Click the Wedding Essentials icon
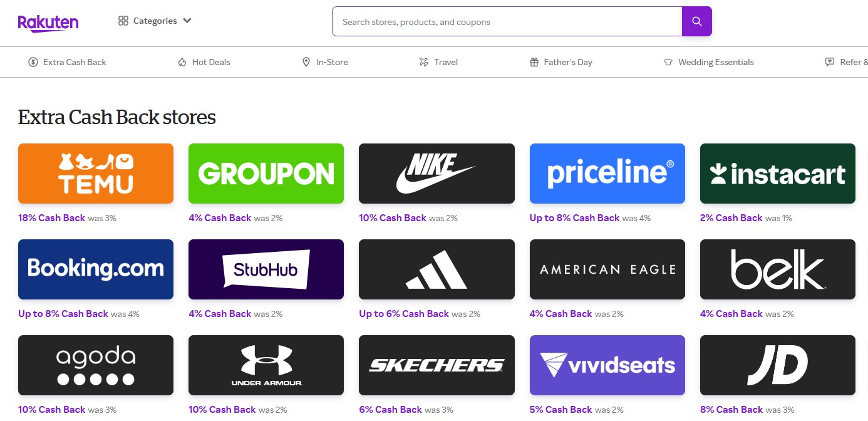 point(668,62)
